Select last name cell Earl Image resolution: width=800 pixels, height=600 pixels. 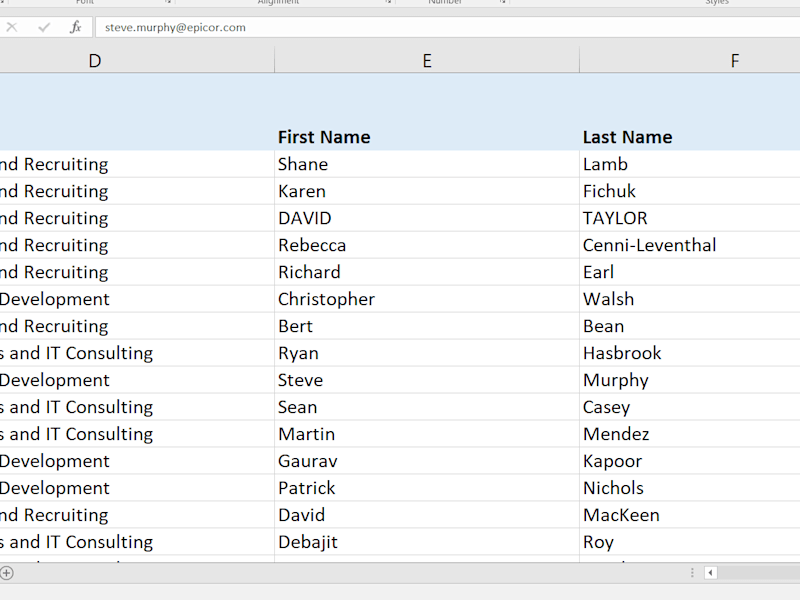pyautogui.click(x=690, y=272)
